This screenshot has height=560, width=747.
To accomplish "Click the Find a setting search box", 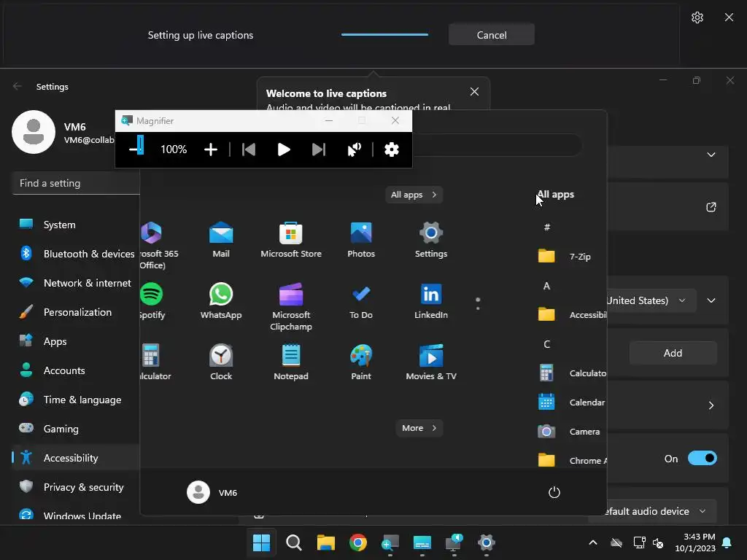I will point(76,183).
